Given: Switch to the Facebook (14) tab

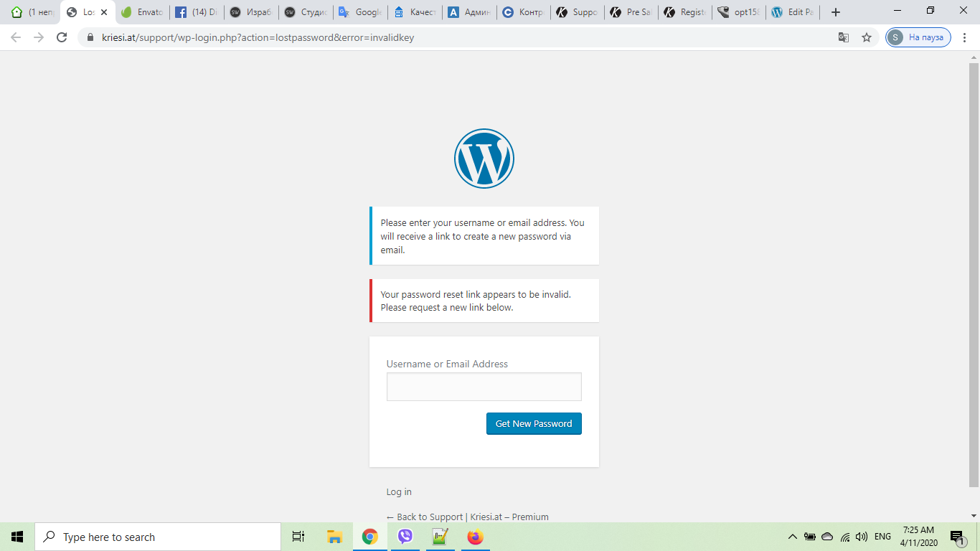Looking at the screenshot, I should [x=197, y=12].
